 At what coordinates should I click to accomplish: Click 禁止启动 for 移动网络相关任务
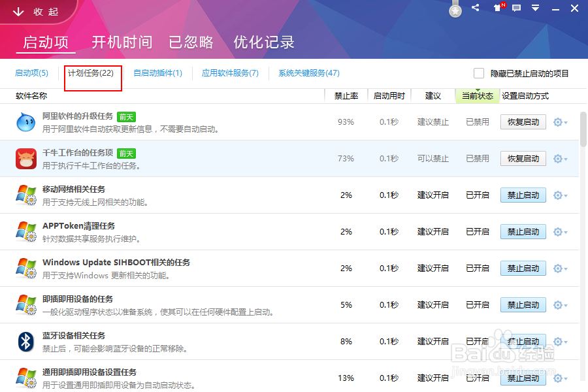[523, 195]
